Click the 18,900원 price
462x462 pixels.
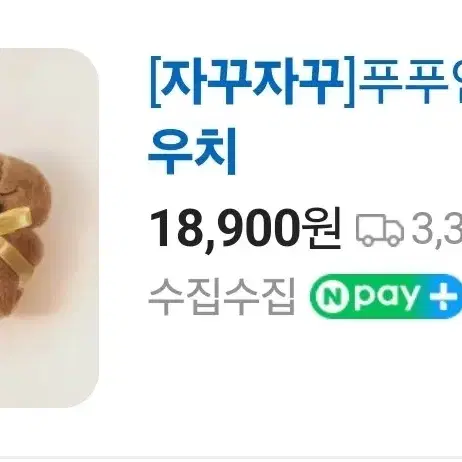tap(245, 230)
